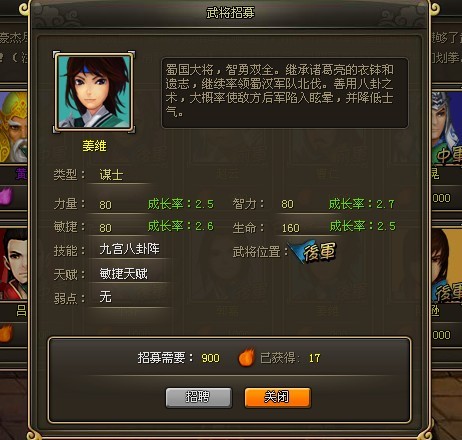Select the 敏捷天赋 talent entry
Image resolution: width=462 pixels, height=440 pixels.
(123, 274)
